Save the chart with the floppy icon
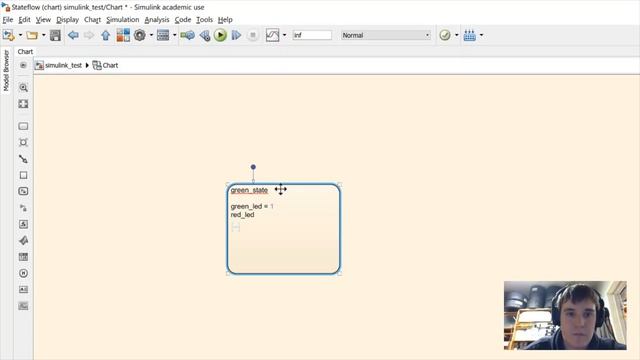The width and height of the screenshot is (640, 360). tap(55, 35)
